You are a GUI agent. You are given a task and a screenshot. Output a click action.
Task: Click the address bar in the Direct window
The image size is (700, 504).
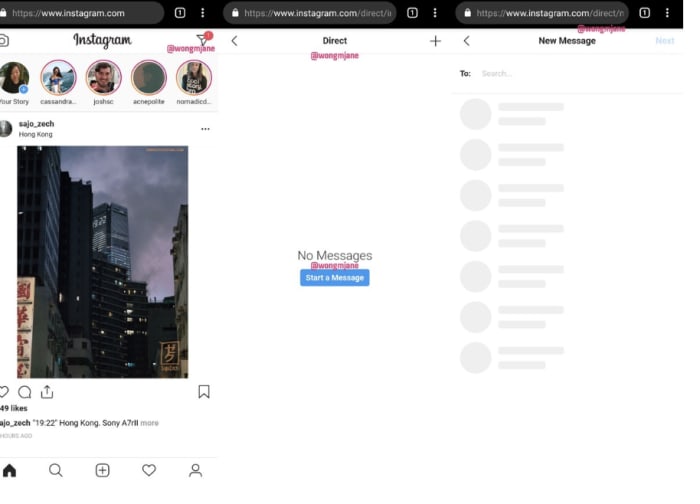[x=309, y=13]
